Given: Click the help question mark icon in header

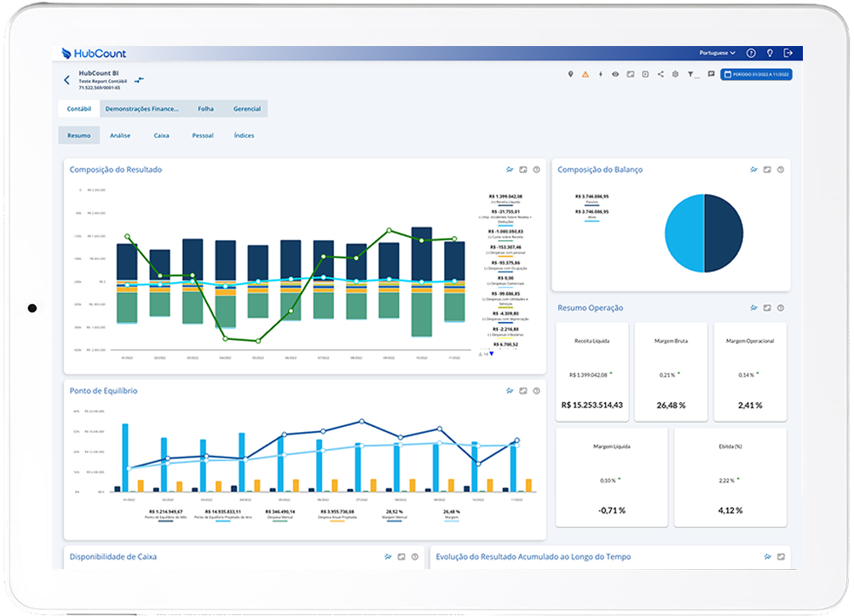Looking at the screenshot, I should [751, 53].
